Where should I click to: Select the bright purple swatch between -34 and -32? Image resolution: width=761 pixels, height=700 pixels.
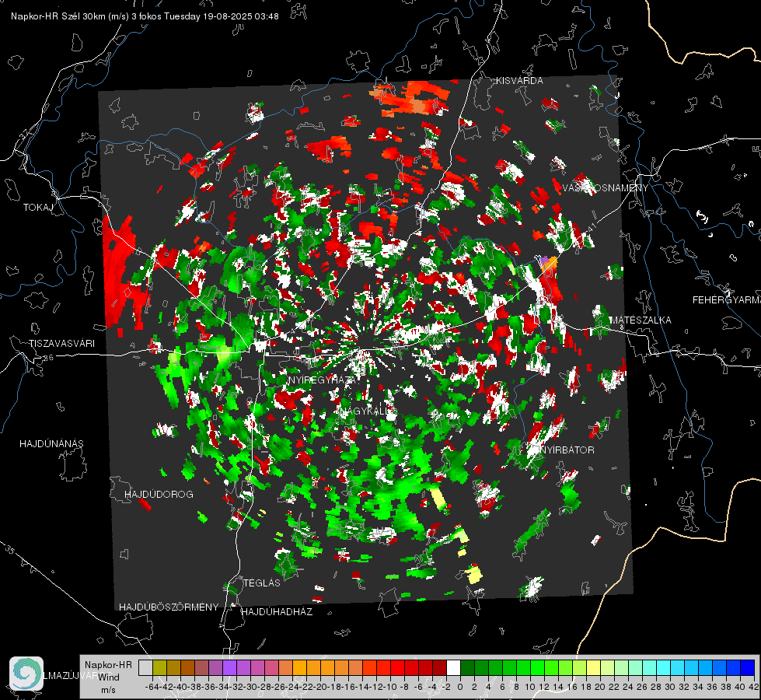tap(229, 667)
